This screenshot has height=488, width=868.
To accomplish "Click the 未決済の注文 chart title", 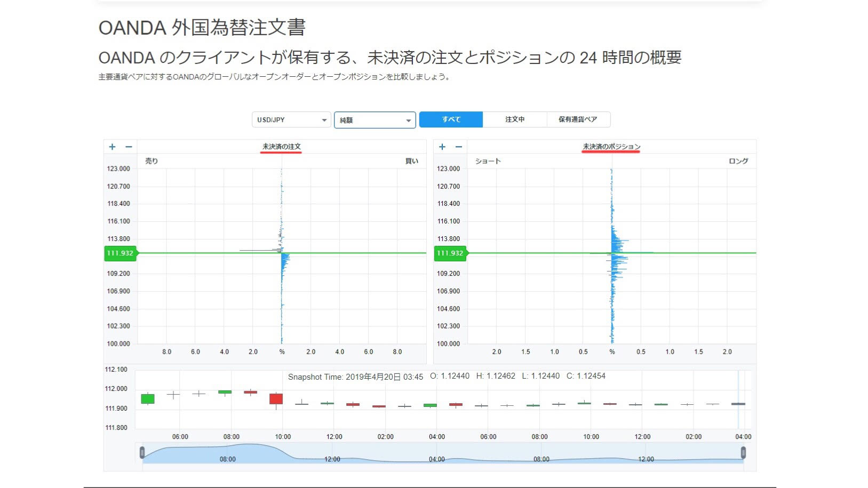I will click(281, 147).
